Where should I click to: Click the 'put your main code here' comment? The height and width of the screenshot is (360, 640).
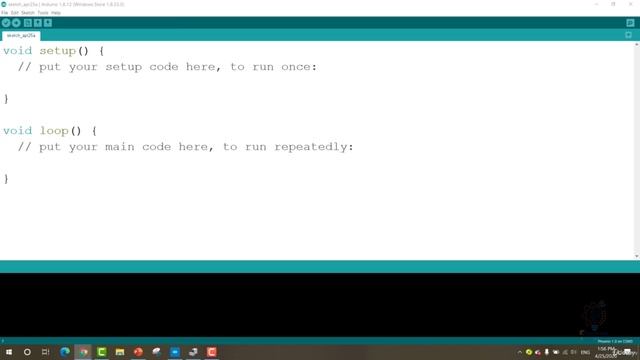186,147
